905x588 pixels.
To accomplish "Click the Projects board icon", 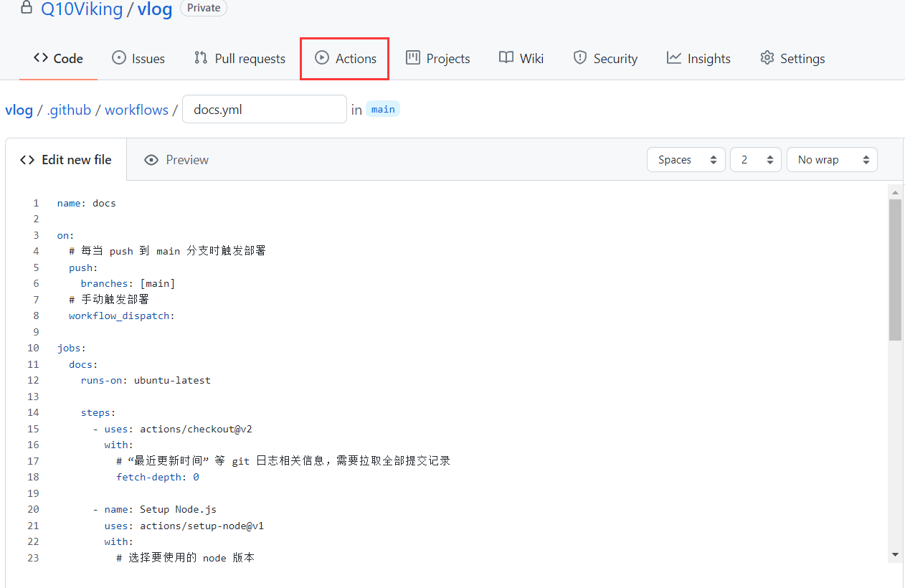I will point(413,58).
